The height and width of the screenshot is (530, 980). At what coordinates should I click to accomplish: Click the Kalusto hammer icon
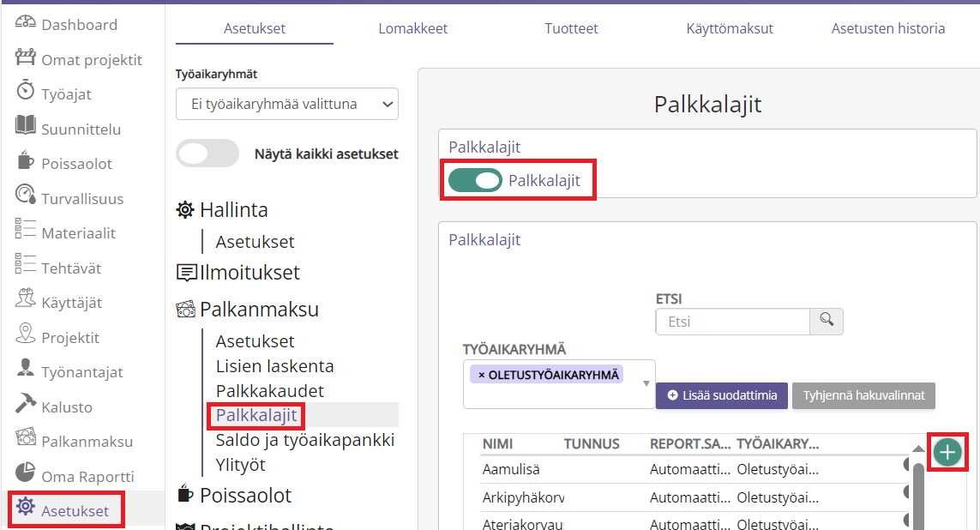tap(25, 403)
